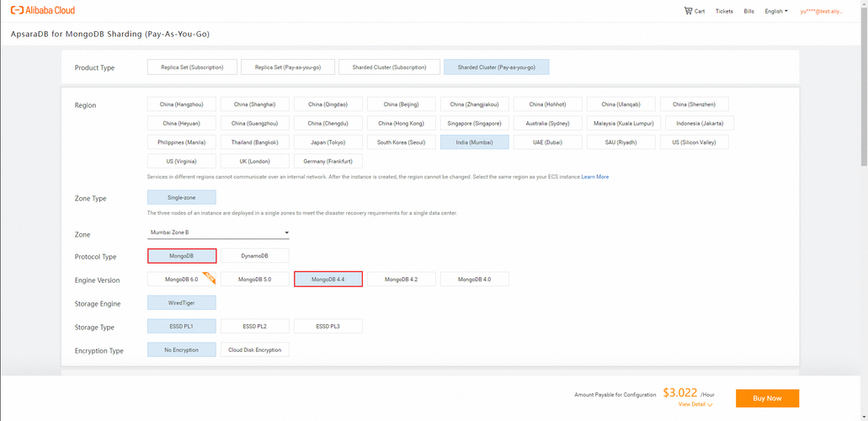The height and width of the screenshot is (421, 868).
Task: Set protocol type to DynamoDB
Action: pyautogui.click(x=254, y=255)
